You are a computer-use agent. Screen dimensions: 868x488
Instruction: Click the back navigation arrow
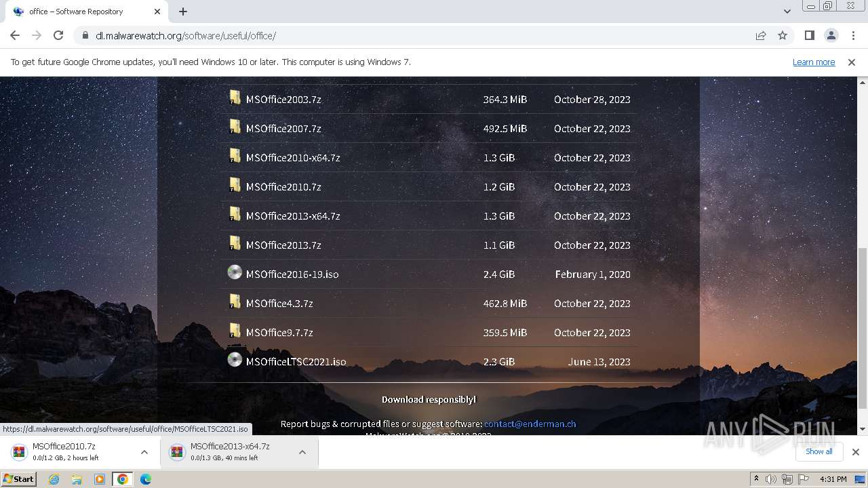(15, 35)
